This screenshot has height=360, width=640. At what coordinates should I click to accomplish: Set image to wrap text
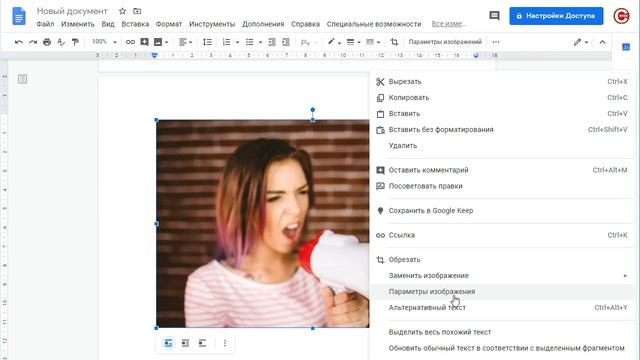point(185,343)
